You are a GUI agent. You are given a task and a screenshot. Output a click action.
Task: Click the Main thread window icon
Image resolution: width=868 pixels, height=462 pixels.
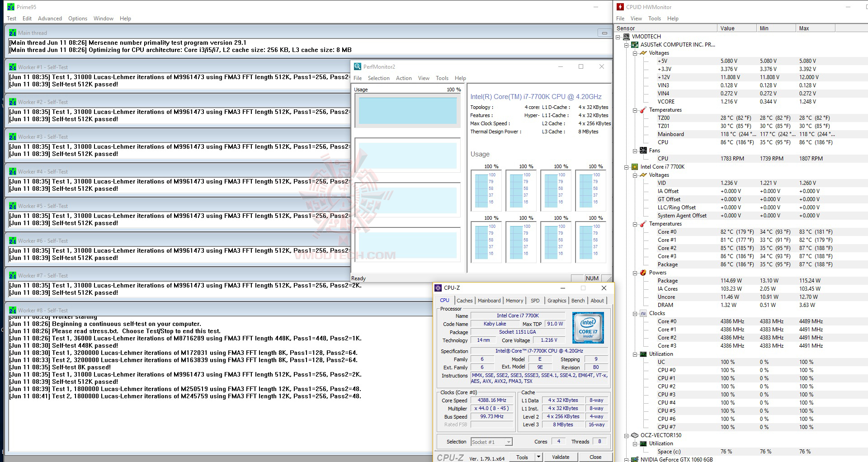tap(13, 33)
